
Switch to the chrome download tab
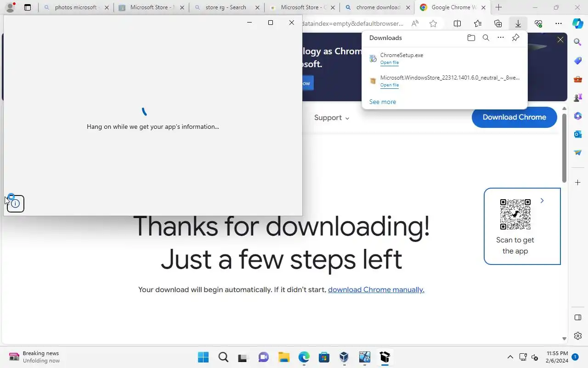click(x=377, y=7)
